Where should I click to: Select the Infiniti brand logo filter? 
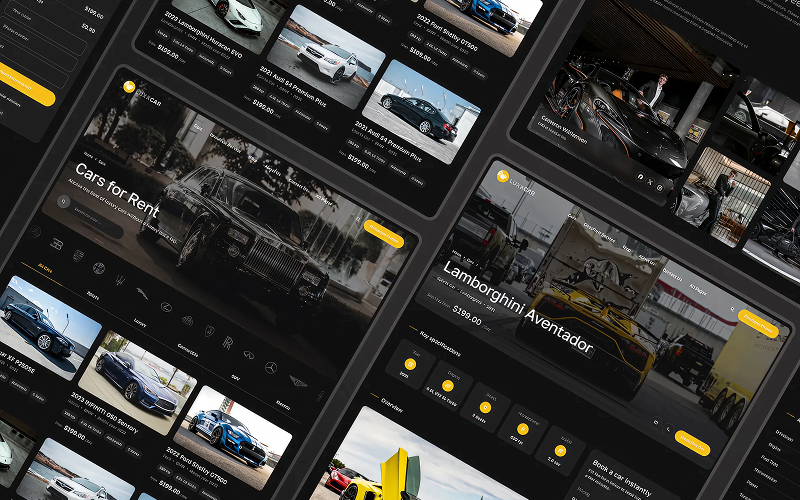(x=249, y=355)
